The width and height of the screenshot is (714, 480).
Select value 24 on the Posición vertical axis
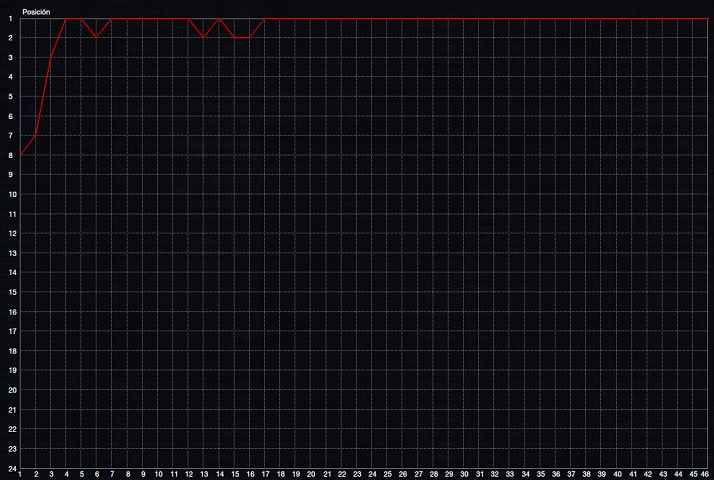pyautogui.click(x=12, y=469)
